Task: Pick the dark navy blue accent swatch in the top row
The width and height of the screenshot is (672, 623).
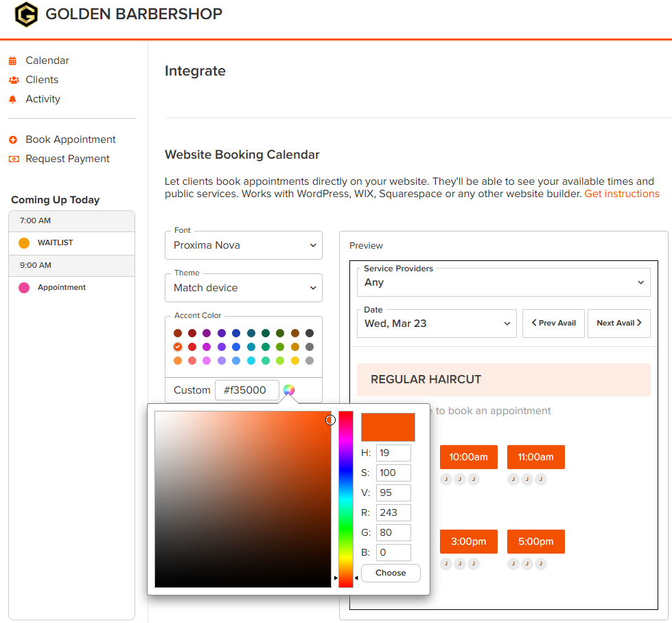Action: click(236, 333)
